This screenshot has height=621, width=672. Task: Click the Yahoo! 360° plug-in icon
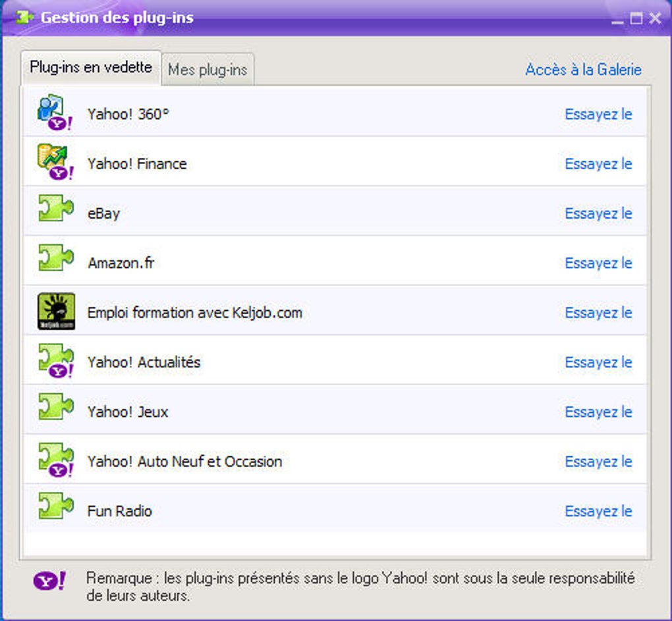click(x=55, y=113)
